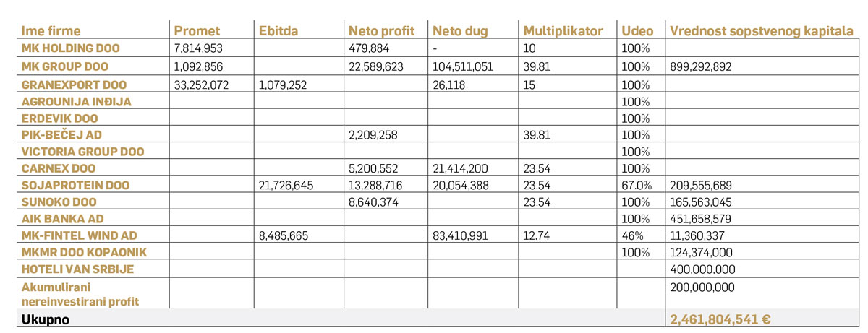Select 'Vrednost sopstvenog kapitala' header
This screenshot has height=333, width=868.
(762, 31)
